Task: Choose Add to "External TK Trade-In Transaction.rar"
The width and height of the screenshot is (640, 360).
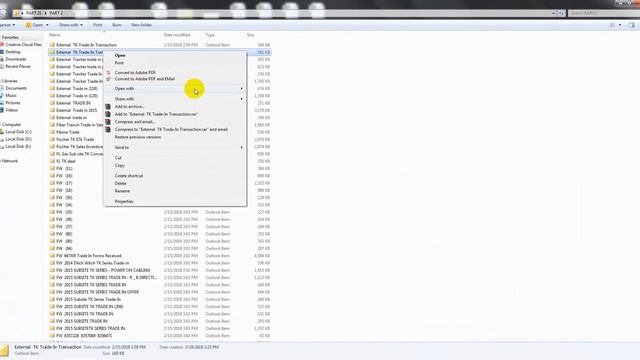Action: click(x=156, y=114)
